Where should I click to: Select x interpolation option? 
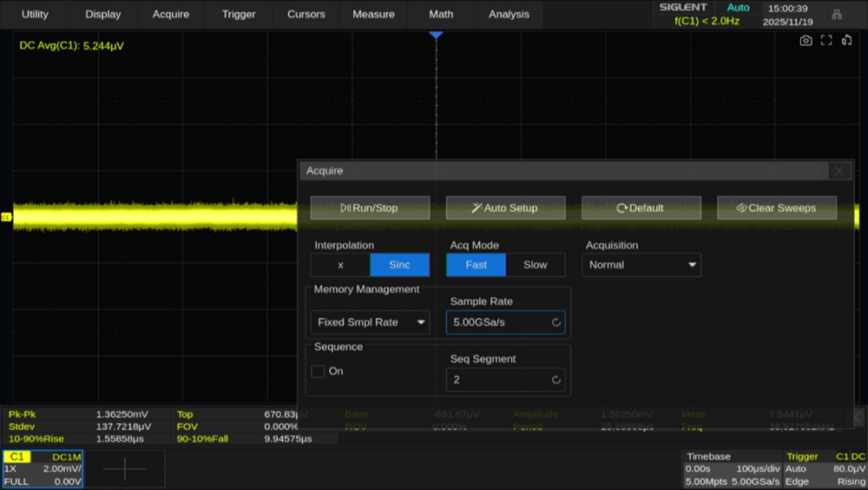340,265
